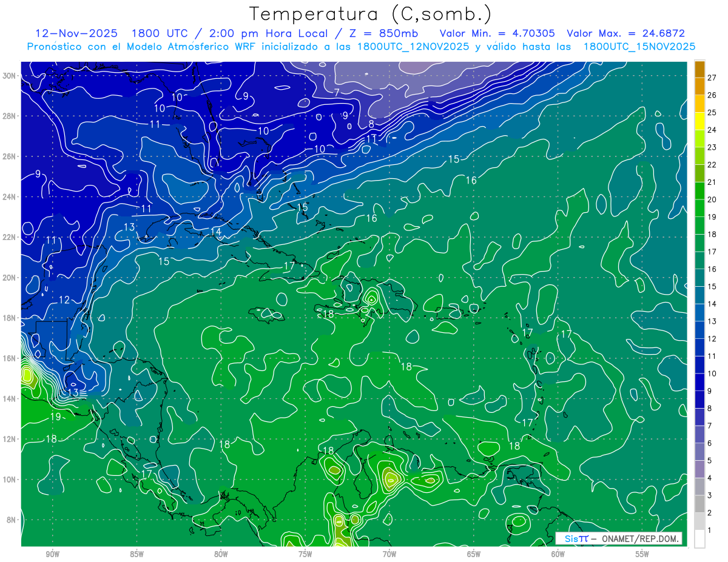Click the longitude axis label '90W'
The height and width of the screenshot is (562, 728).
tap(52, 554)
